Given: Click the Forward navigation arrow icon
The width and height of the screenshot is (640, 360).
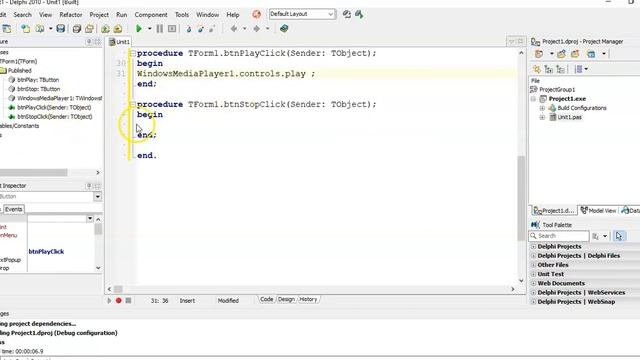Looking at the screenshot, I should (x=257, y=29).
